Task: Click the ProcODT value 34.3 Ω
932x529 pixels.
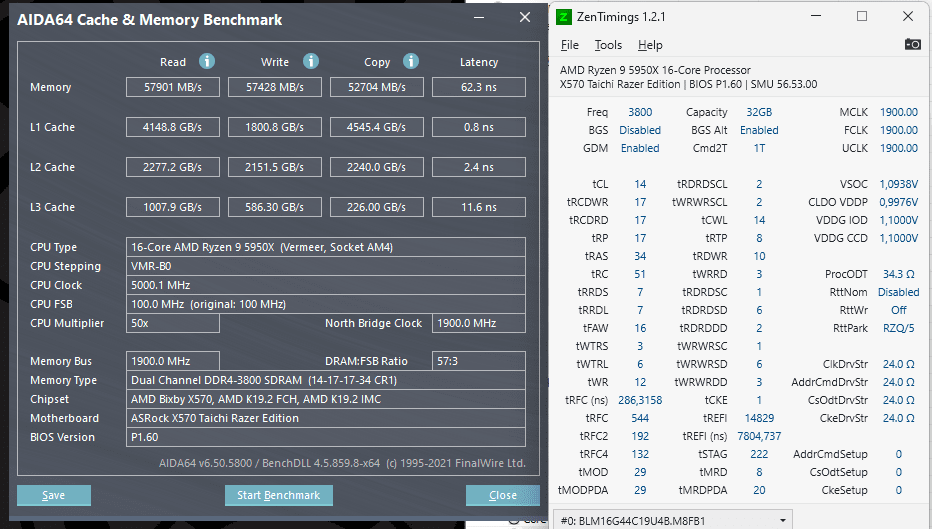Action: (x=899, y=274)
